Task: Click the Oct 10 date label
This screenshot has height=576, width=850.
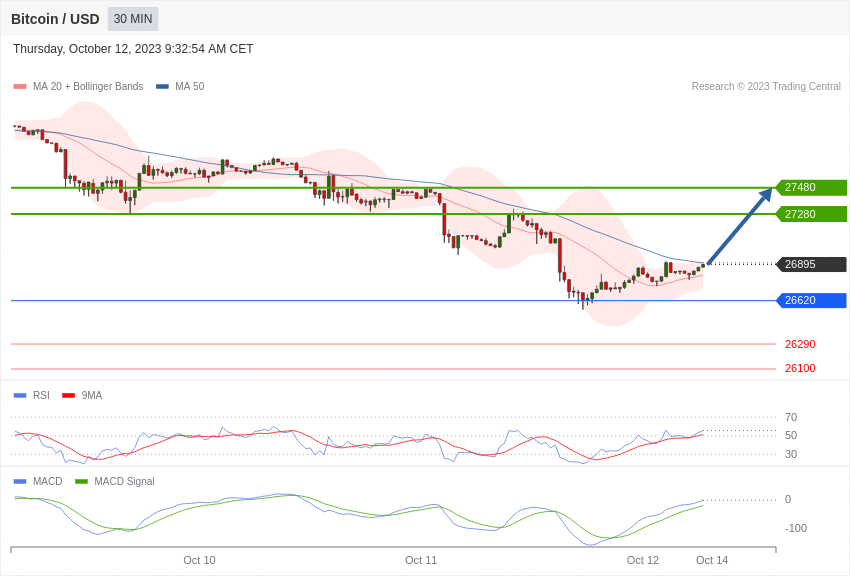Action: [199, 560]
